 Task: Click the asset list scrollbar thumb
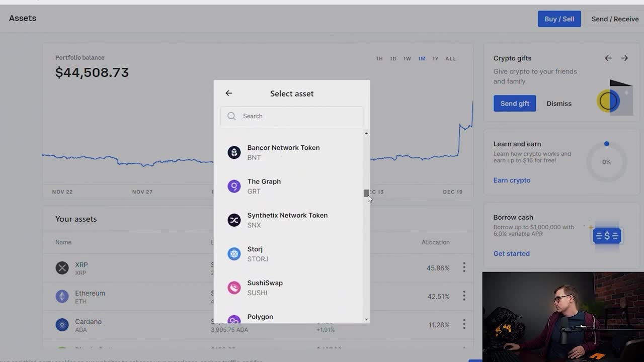366,194
